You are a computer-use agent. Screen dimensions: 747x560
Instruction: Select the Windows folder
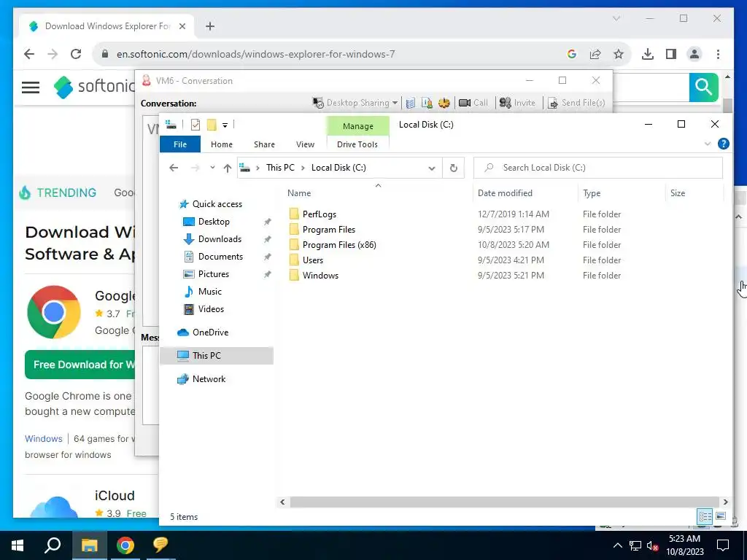[x=320, y=275]
